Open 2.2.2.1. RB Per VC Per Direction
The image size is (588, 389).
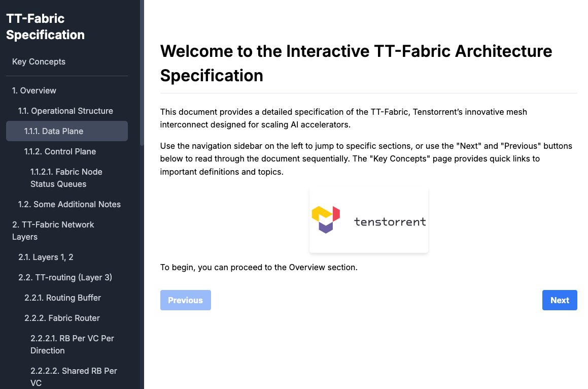67,344
